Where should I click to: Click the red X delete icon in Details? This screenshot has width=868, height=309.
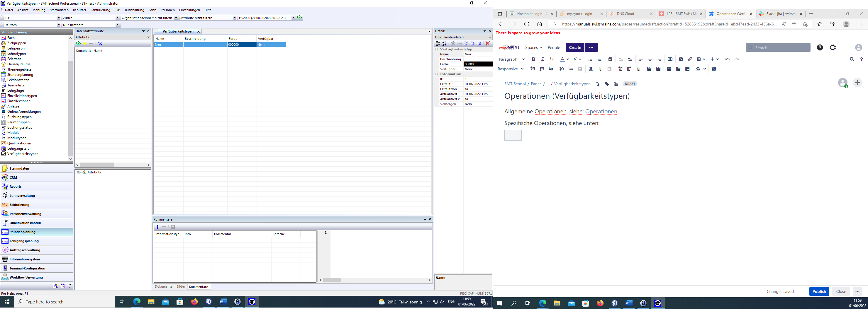487,43
